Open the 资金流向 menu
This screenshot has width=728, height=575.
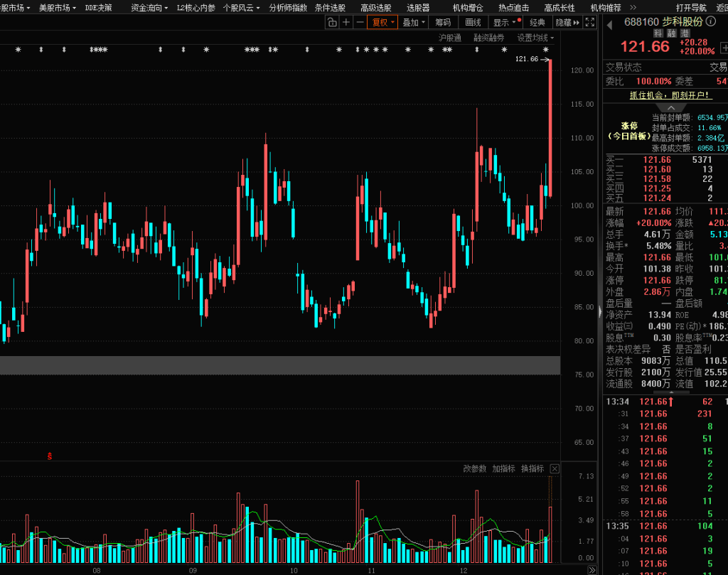tap(149, 7)
